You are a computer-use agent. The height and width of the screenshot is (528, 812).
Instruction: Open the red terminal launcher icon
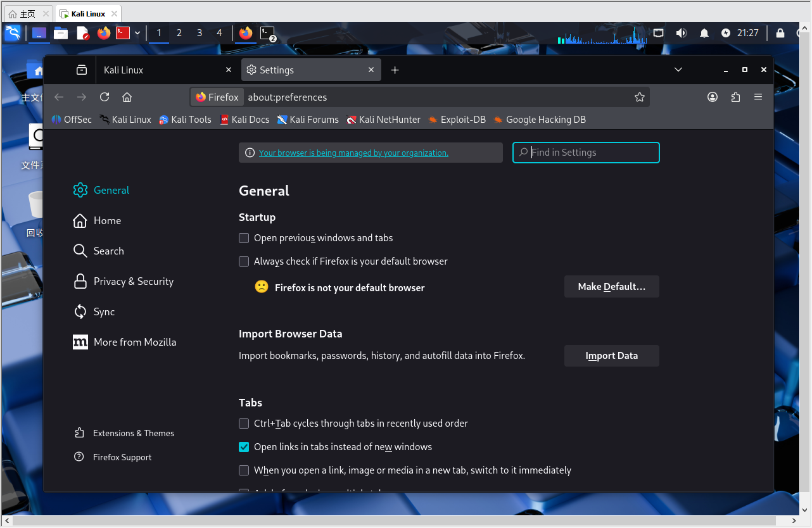tap(123, 33)
